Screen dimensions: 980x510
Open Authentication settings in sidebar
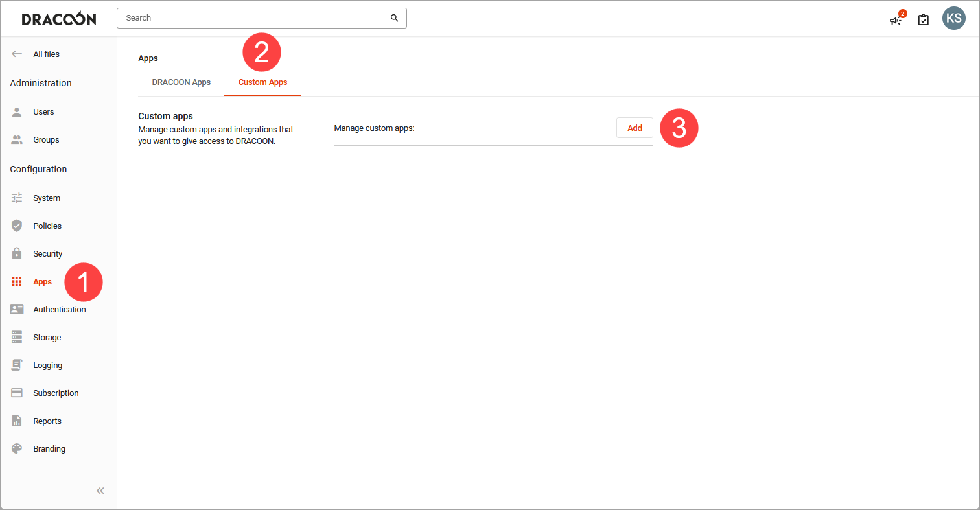pyautogui.click(x=59, y=310)
